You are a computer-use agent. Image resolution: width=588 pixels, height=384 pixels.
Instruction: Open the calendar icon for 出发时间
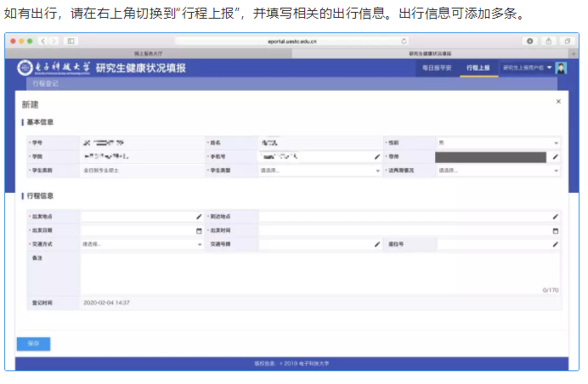click(x=556, y=230)
